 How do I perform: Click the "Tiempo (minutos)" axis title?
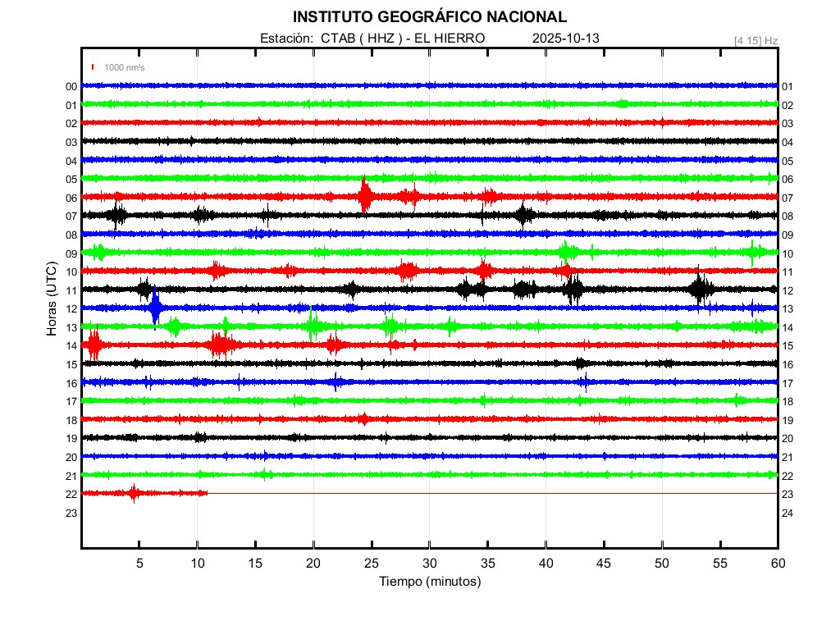[430, 582]
